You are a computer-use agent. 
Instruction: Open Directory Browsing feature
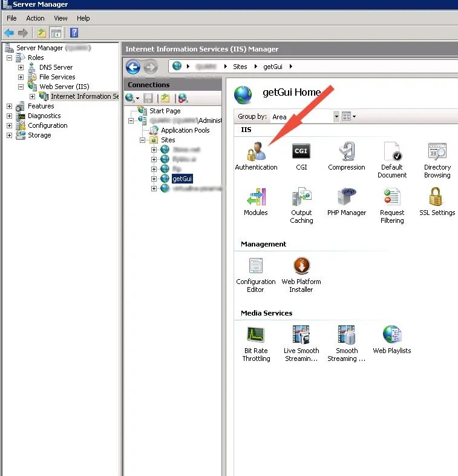(437, 160)
